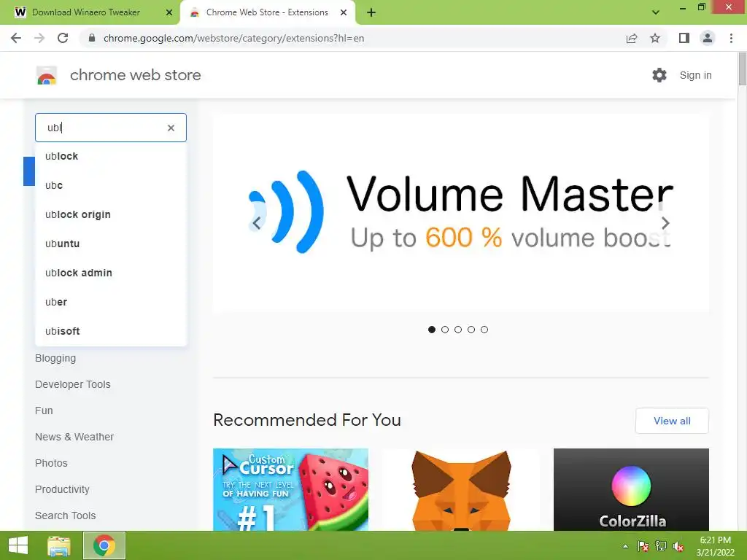Open the side panel icon
Viewport: 747px width, 560px height.
(x=684, y=38)
